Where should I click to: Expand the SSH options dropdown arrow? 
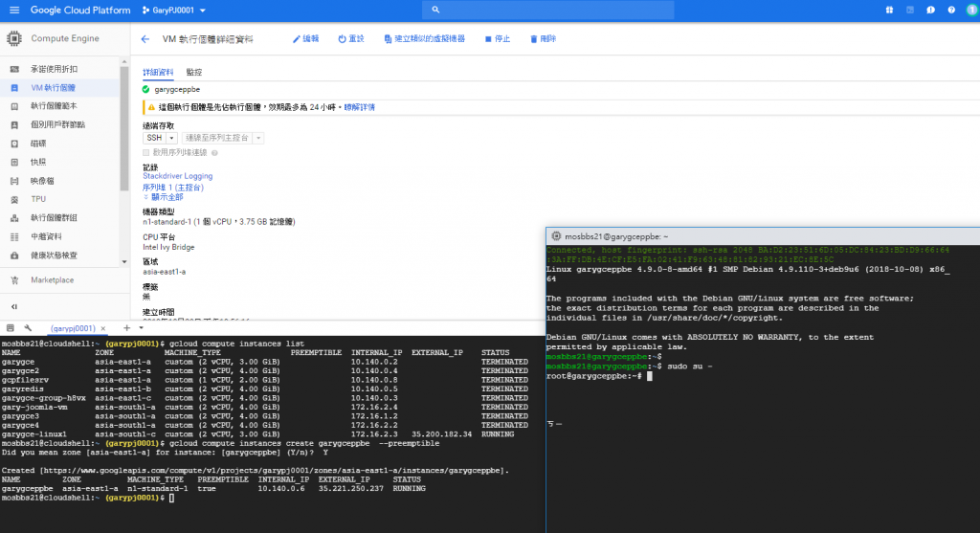(x=172, y=138)
